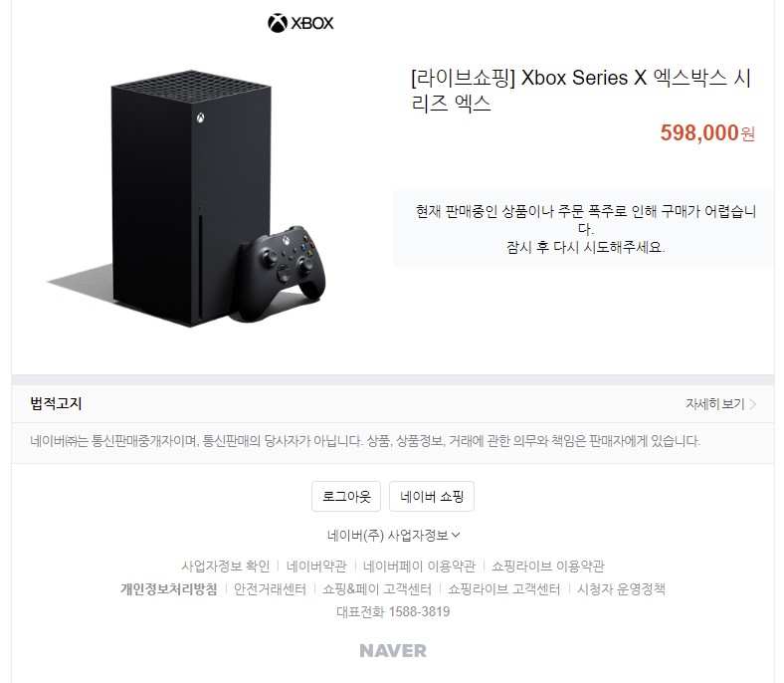
Task: Click the Xbox Series X product image
Action: 186,199
